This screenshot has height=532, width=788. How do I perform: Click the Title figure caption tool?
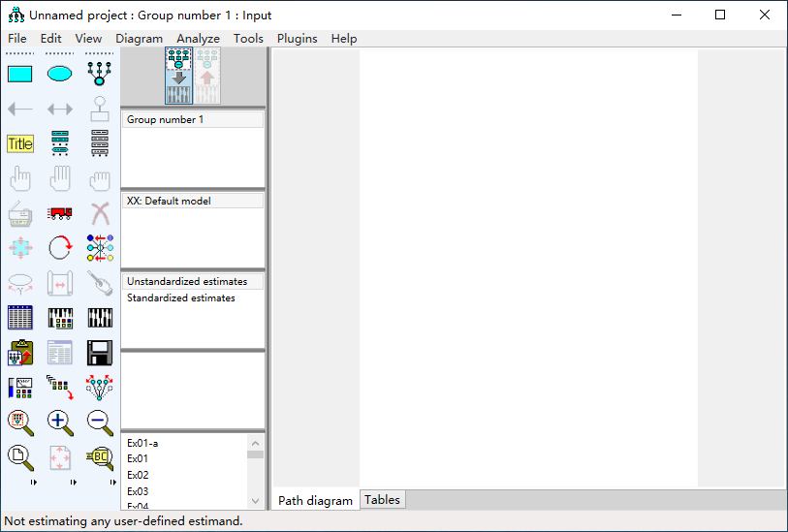[x=20, y=143]
